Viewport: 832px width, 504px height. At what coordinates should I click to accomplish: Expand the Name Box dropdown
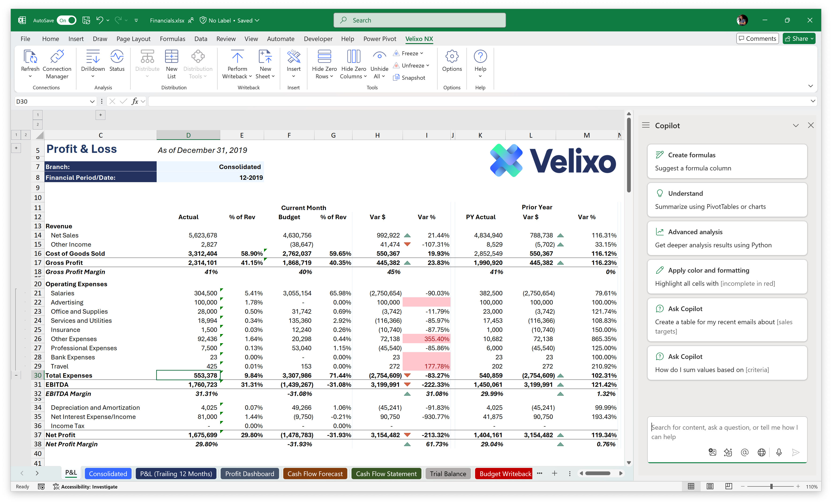tap(92, 101)
